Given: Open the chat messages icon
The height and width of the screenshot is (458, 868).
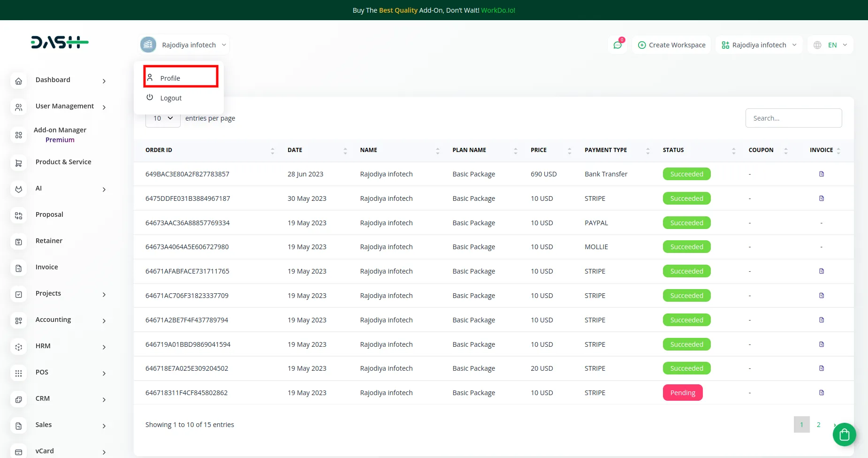Looking at the screenshot, I should click(x=617, y=45).
